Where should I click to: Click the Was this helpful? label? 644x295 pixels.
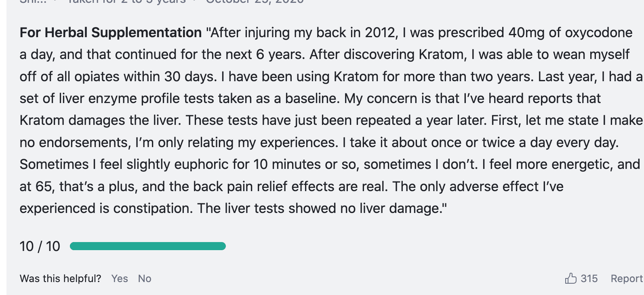(x=60, y=278)
